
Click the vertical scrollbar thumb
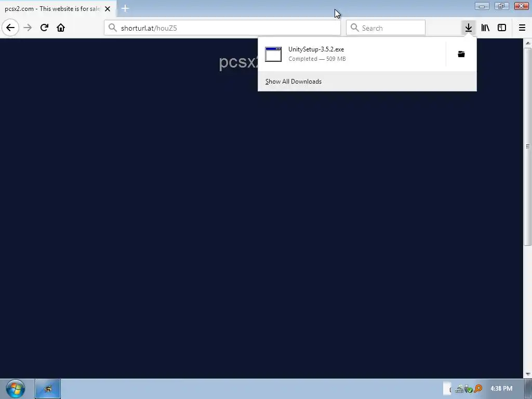(x=528, y=147)
